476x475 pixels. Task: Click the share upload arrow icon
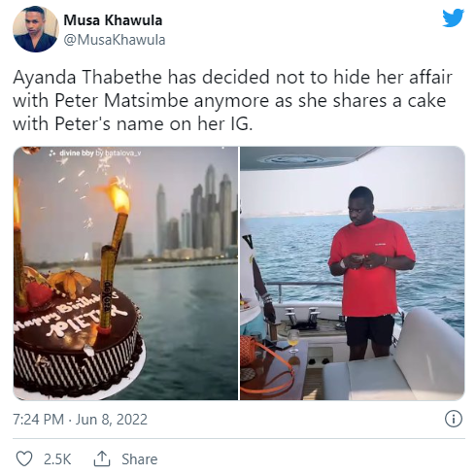point(102,458)
